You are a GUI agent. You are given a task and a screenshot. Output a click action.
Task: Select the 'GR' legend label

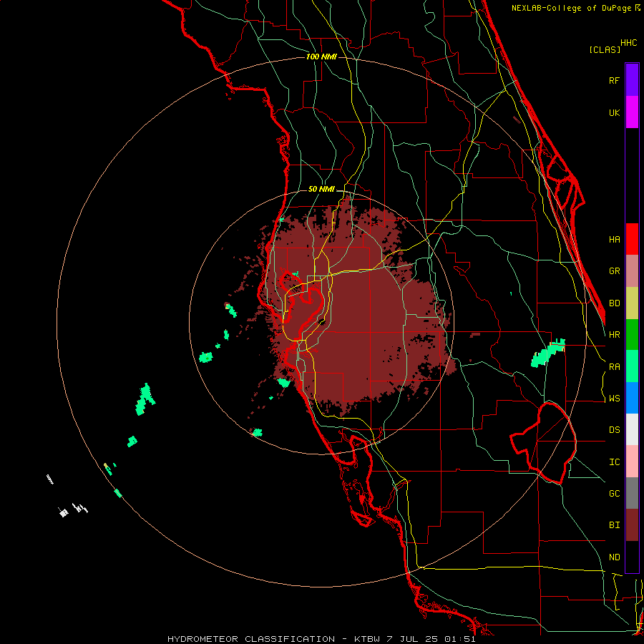[x=614, y=271]
